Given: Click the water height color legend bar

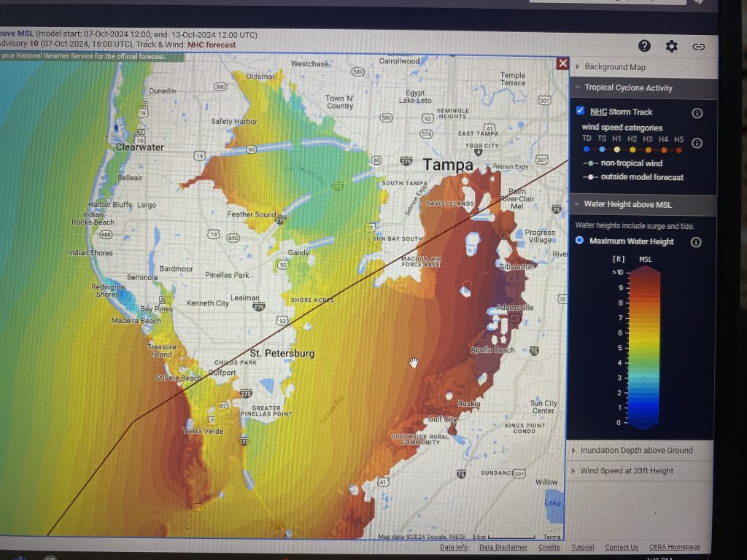Looking at the screenshot, I should click(x=643, y=348).
